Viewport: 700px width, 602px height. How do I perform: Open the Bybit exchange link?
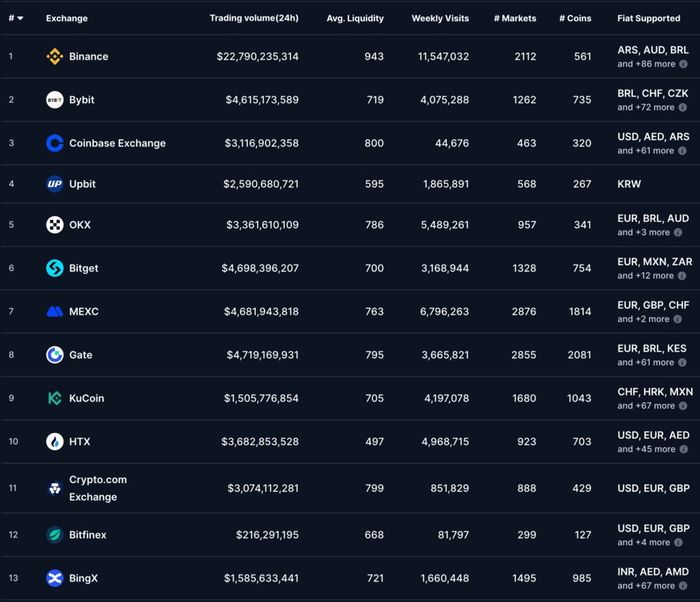point(82,100)
